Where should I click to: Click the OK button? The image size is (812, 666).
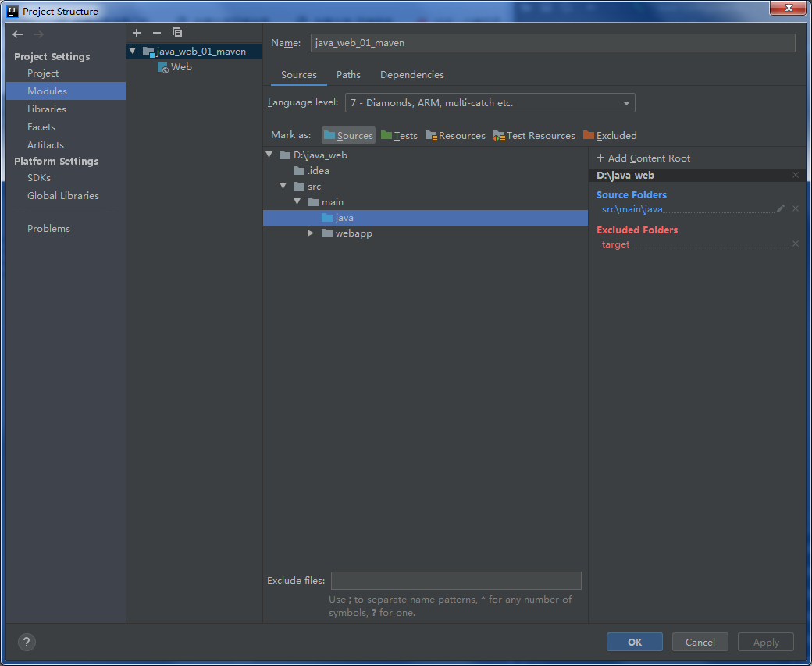[x=634, y=642]
